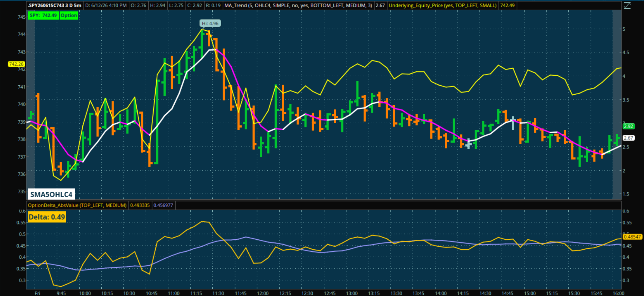
Task: Click the 13:30 time axis label
Action: (396, 293)
